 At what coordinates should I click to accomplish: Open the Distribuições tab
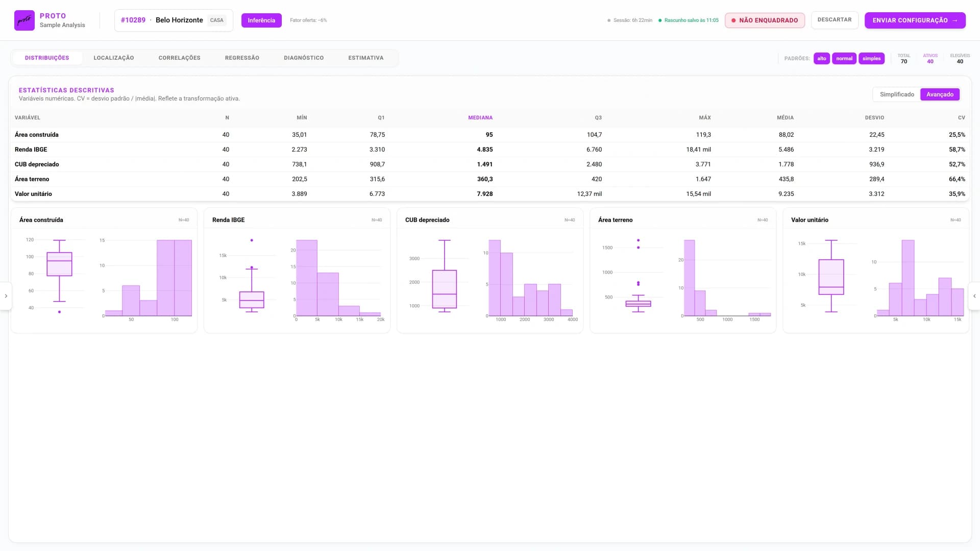point(47,58)
